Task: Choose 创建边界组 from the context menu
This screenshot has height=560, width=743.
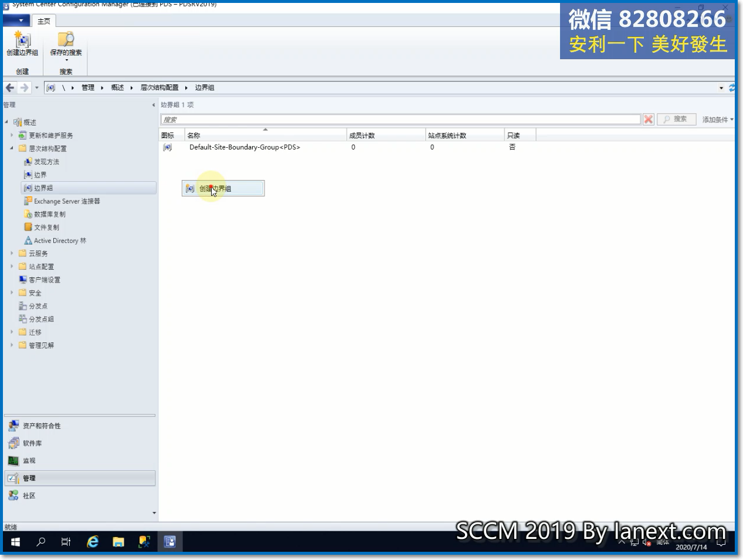Action: (223, 189)
